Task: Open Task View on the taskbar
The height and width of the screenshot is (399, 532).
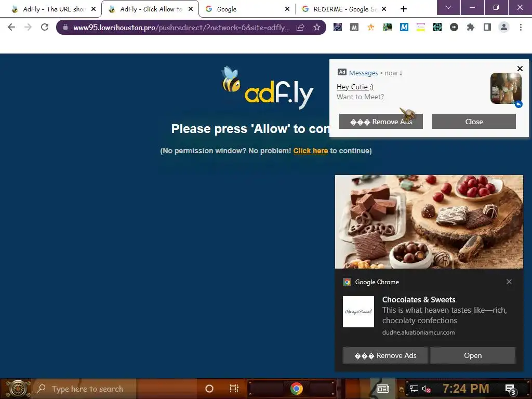Action: click(234, 389)
